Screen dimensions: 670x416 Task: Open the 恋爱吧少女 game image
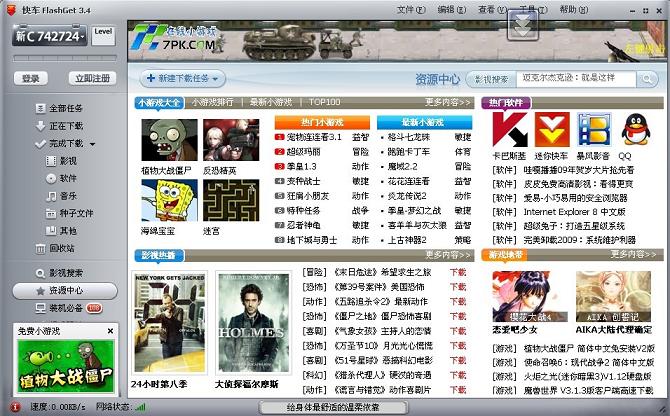point(530,296)
